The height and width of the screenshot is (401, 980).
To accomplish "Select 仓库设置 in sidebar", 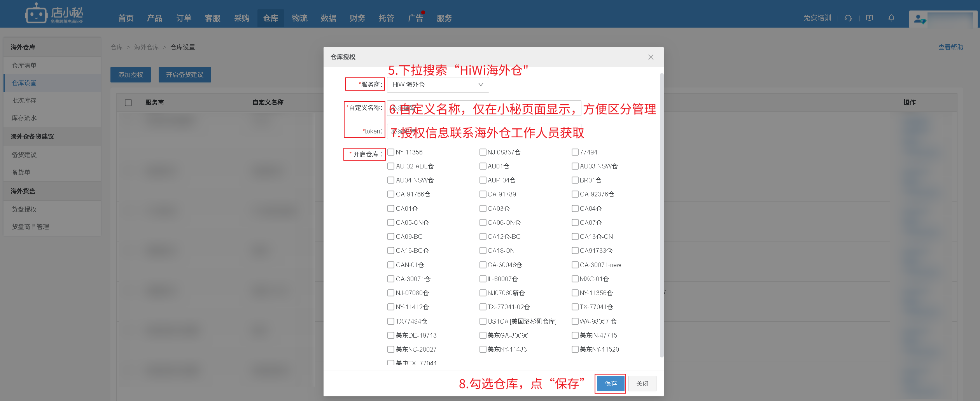I will click(52, 83).
